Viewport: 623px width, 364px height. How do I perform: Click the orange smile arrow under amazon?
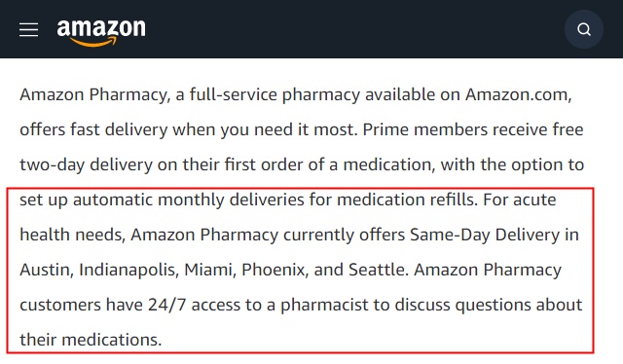tap(93, 42)
